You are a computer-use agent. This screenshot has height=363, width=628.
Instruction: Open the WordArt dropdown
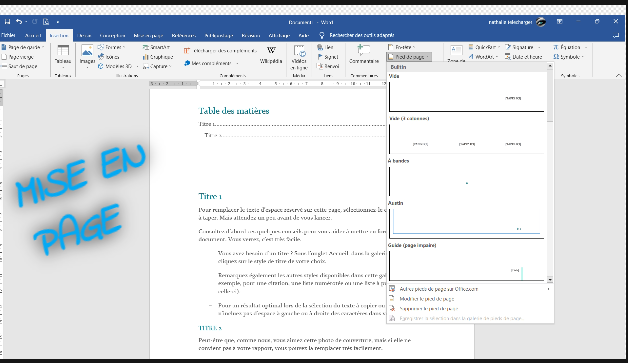point(483,57)
